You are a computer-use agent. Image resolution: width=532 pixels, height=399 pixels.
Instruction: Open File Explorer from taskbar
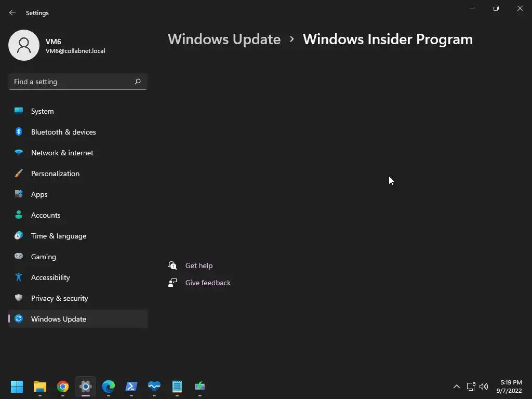[x=39, y=387]
